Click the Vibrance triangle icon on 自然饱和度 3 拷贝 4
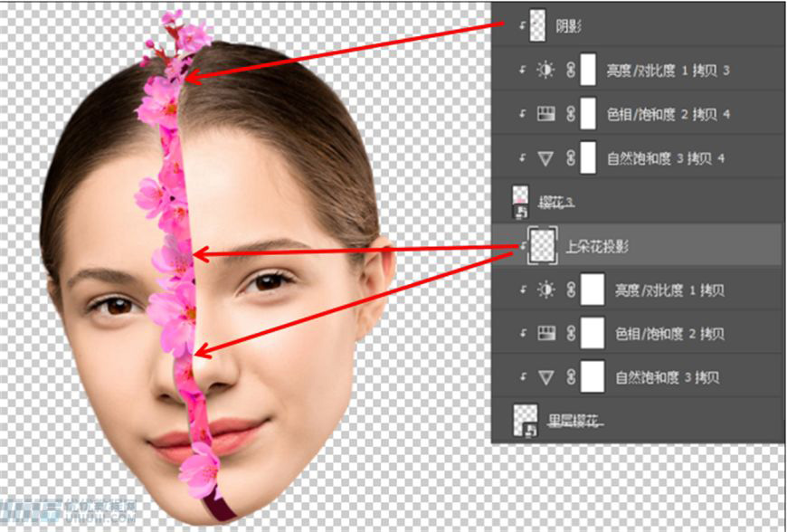This screenshot has width=787, height=532. click(545, 157)
